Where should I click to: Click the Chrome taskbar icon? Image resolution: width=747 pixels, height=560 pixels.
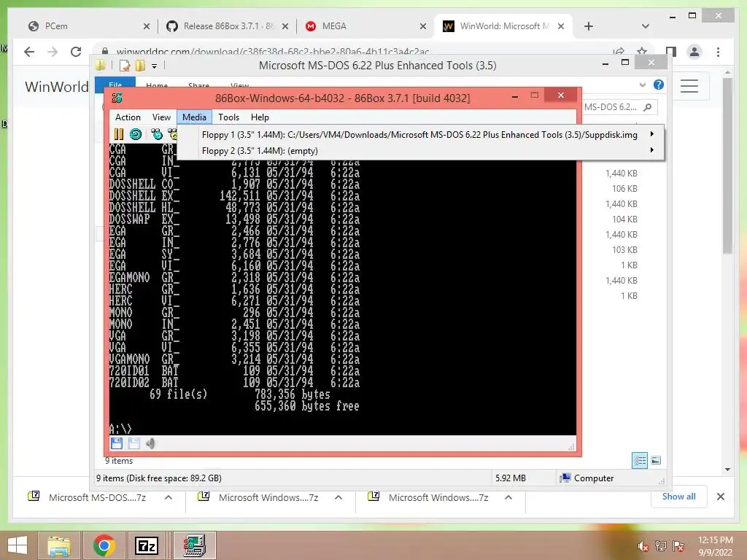(104, 545)
